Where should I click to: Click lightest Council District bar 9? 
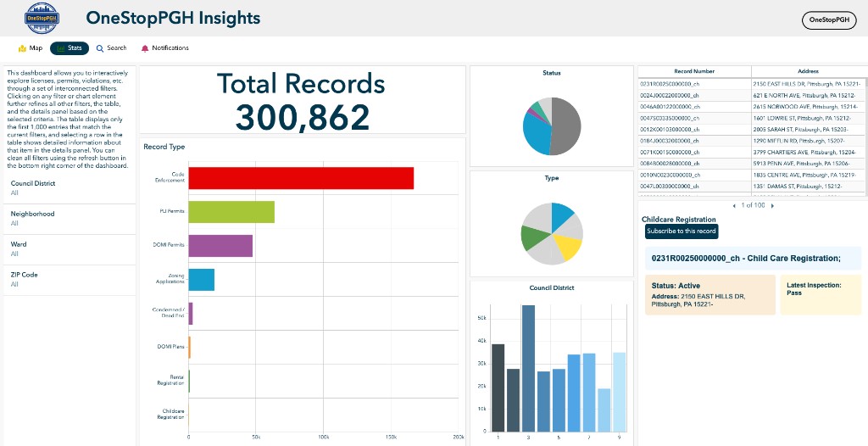click(x=619, y=392)
